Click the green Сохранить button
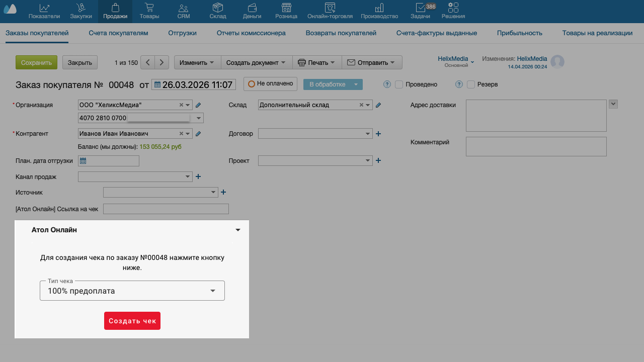The height and width of the screenshot is (362, 644). pos(36,62)
